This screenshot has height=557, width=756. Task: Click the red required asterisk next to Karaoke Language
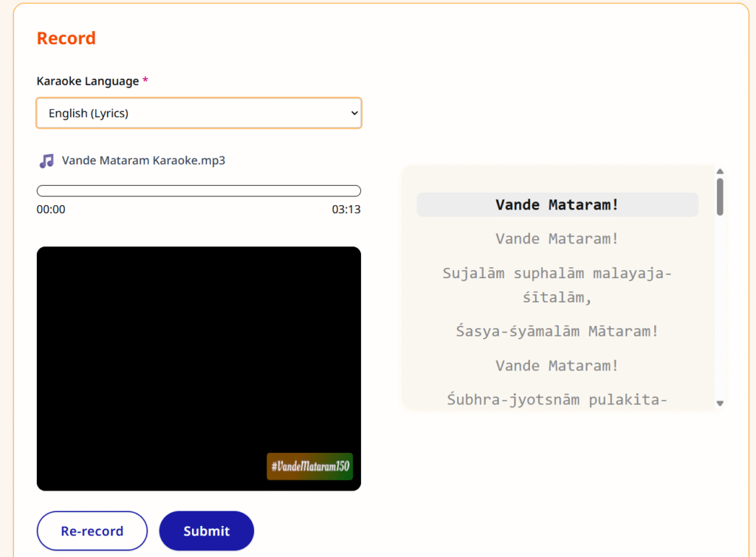click(145, 81)
